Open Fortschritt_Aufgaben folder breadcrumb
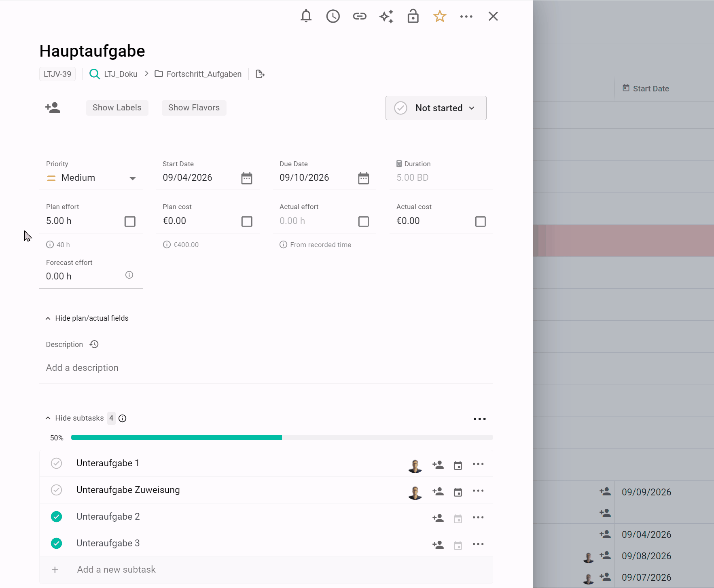 pos(198,74)
